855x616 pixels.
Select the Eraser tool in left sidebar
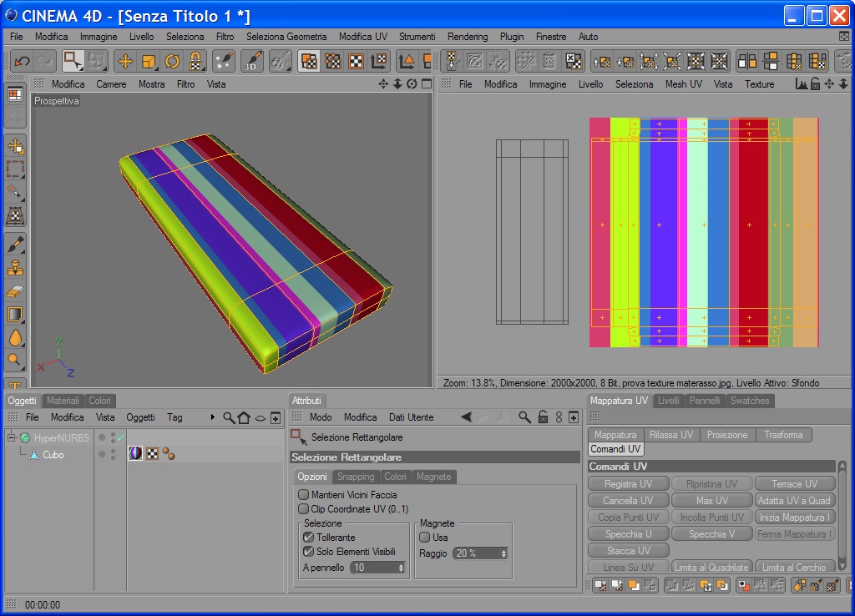tap(15, 291)
